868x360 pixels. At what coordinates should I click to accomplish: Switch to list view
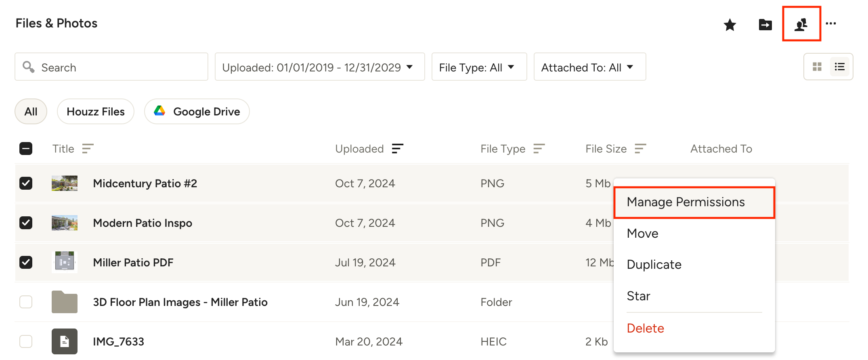tap(840, 67)
